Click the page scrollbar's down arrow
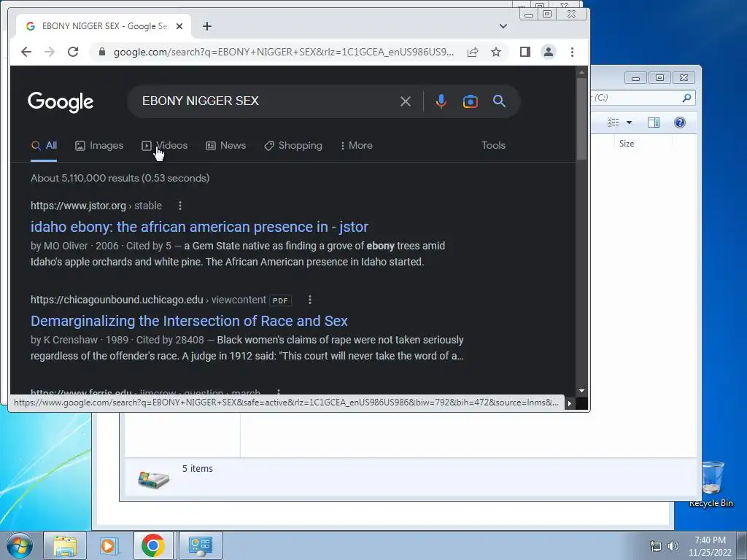 (x=581, y=391)
